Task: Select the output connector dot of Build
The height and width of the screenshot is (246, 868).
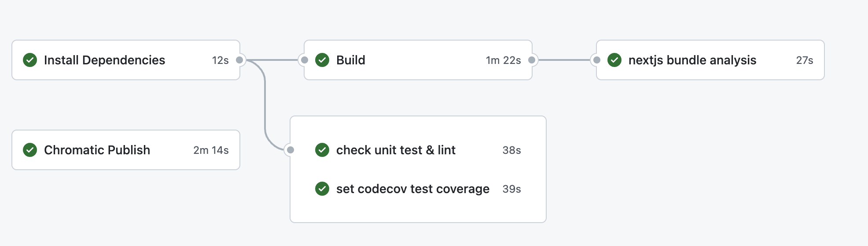Action: [532, 60]
